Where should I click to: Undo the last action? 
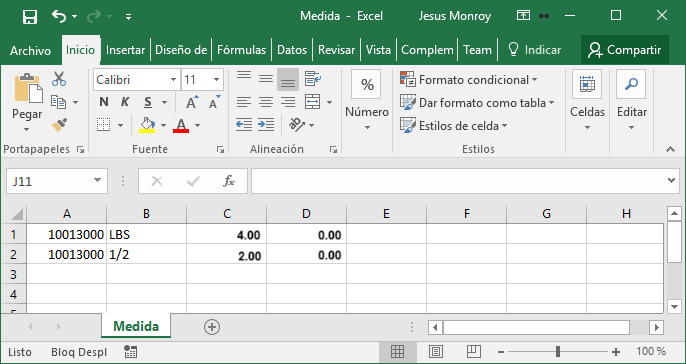coord(58,16)
